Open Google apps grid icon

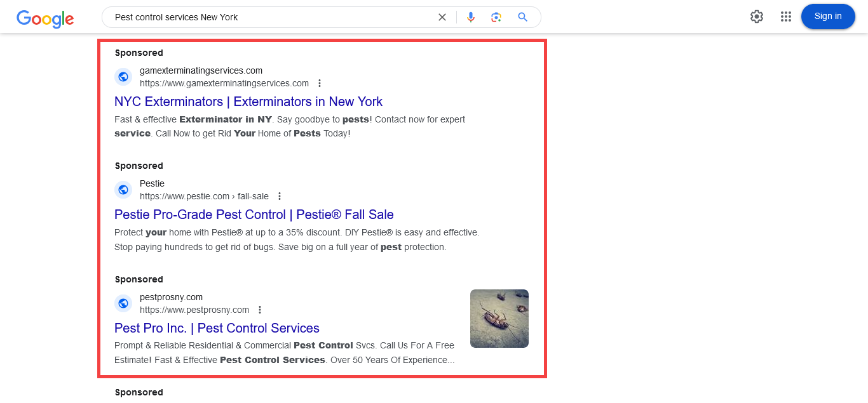(786, 17)
